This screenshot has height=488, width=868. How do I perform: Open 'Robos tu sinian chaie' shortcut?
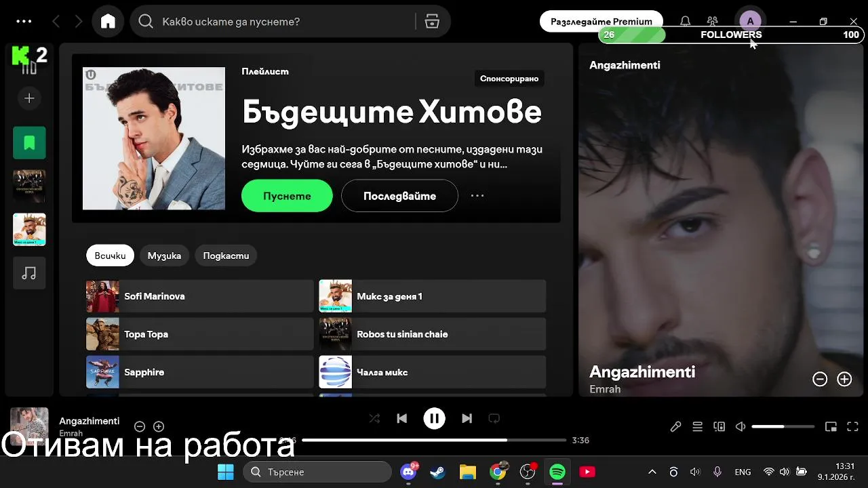pyautogui.click(x=433, y=334)
